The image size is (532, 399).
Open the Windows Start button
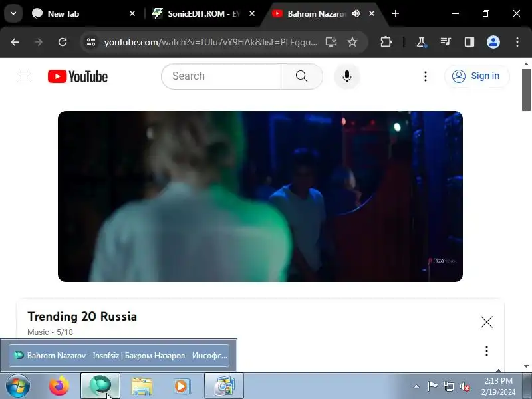click(17, 386)
